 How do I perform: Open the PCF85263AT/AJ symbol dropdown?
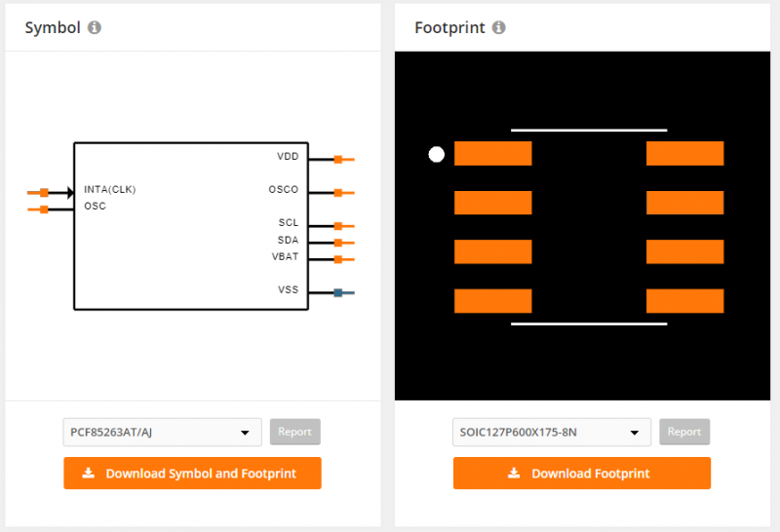click(x=162, y=433)
